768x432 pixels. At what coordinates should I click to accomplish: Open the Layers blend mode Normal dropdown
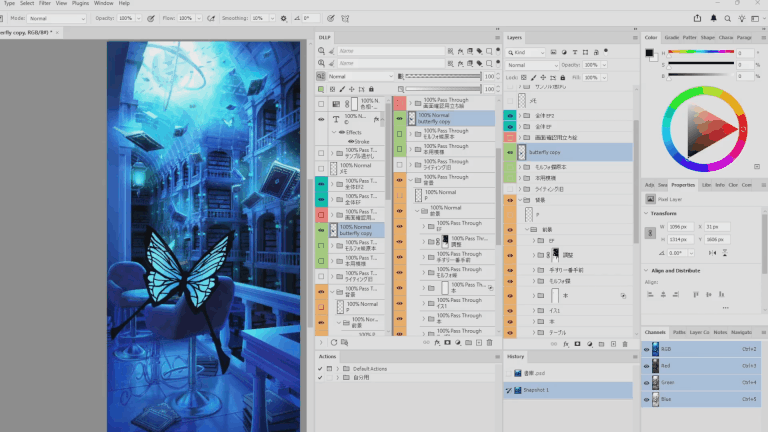tap(532, 65)
